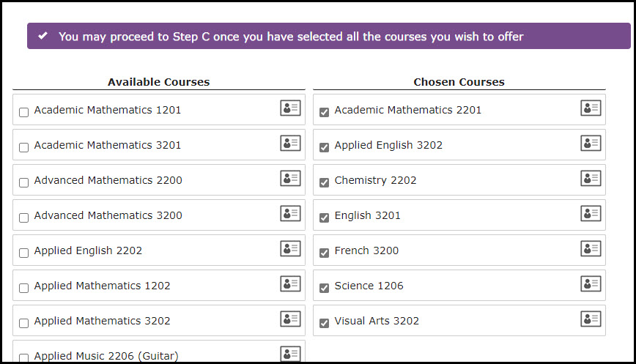
Task: Open teacher card icon for Advanced Mathematics 2200
Action: [x=290, y=178]
